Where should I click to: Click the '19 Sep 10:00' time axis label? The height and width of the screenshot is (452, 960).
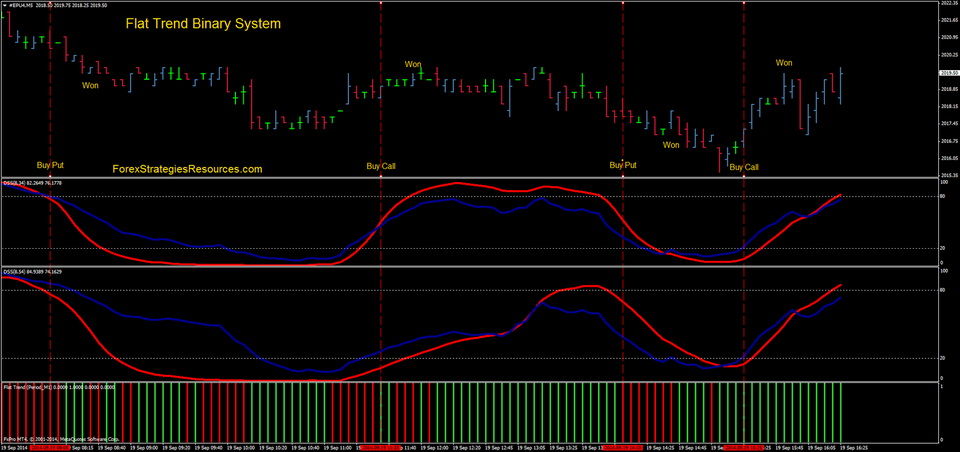241,448
